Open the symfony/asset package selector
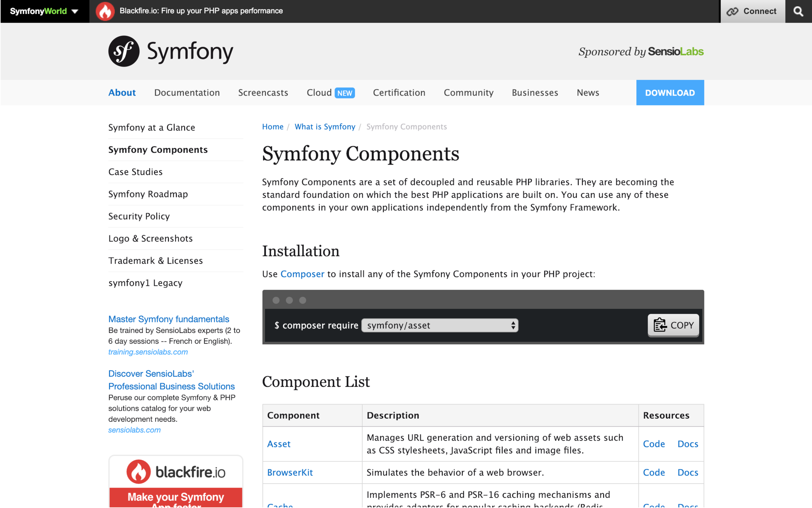The image size is (812, 508). [439, 325]
